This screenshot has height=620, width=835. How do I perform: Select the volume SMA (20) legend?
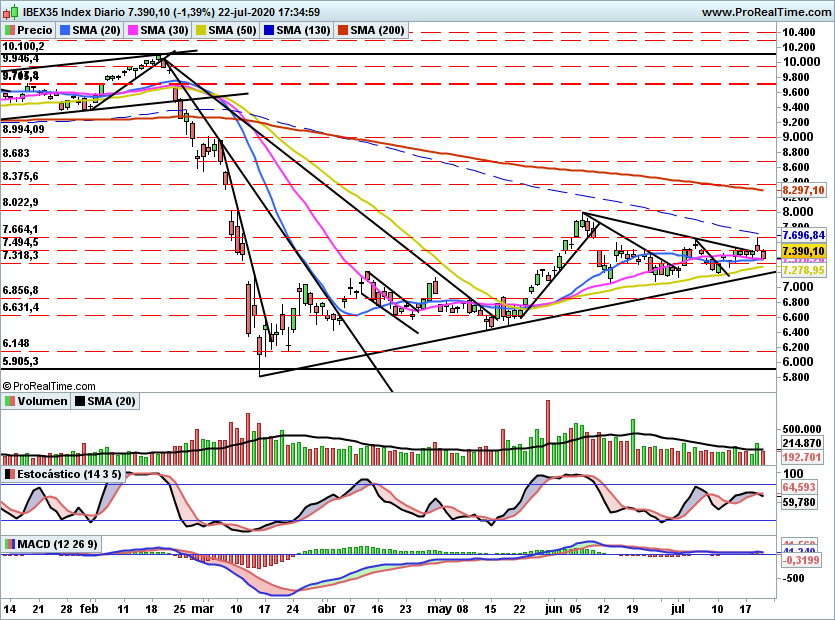pyautogui.click(x=111, y=401)
